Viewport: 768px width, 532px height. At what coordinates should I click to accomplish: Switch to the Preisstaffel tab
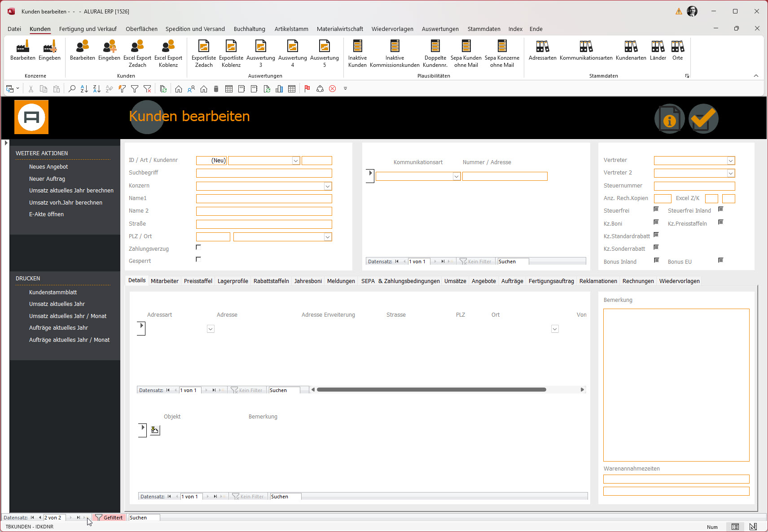pyautogui.click(x=198, y=281)
